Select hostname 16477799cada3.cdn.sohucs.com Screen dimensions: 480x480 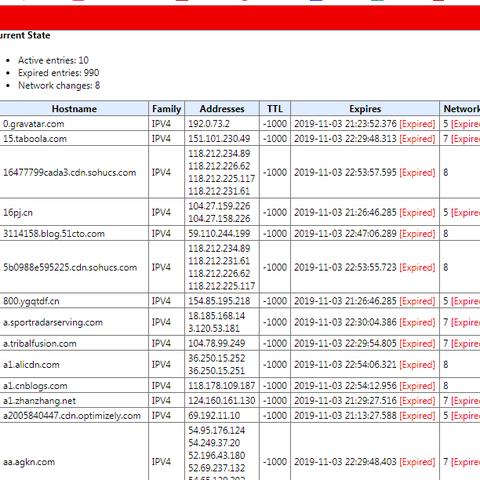click(70, 172)
